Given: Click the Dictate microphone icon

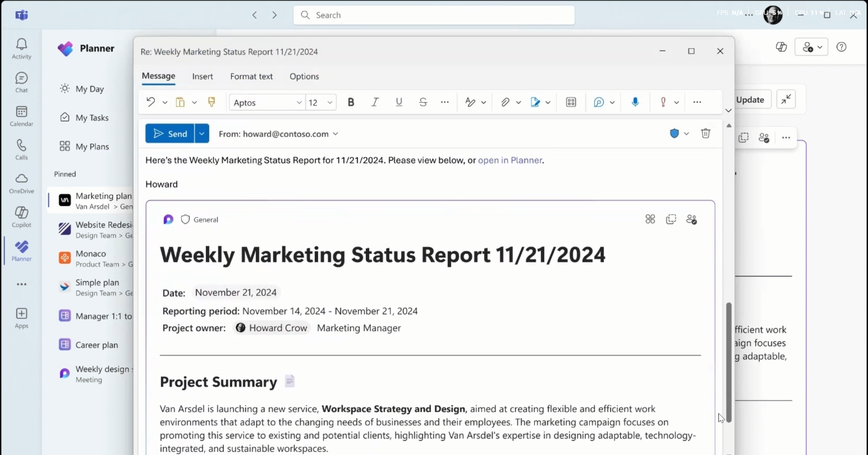Looking at the screenshot, I should (x=635, y=102).
